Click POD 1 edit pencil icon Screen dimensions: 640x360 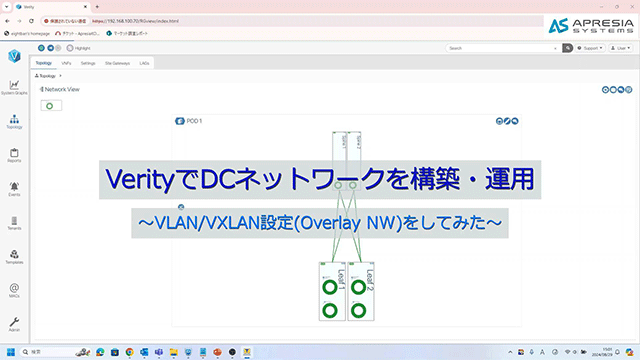(x=507, y=121)
